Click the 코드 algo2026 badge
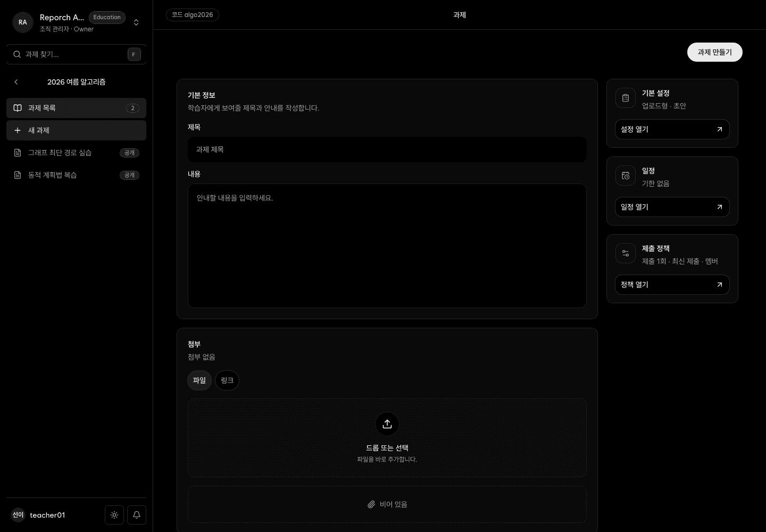The image size is (766, 532). 193,15
